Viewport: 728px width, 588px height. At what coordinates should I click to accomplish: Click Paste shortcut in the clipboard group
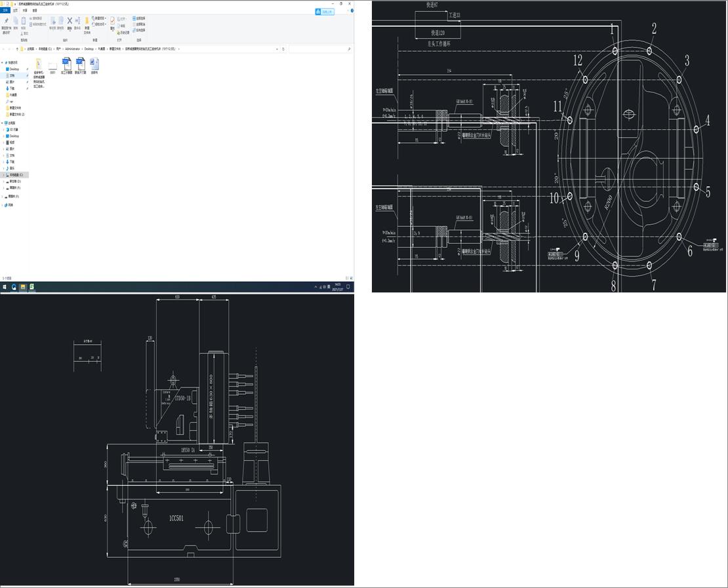point(38,24)
